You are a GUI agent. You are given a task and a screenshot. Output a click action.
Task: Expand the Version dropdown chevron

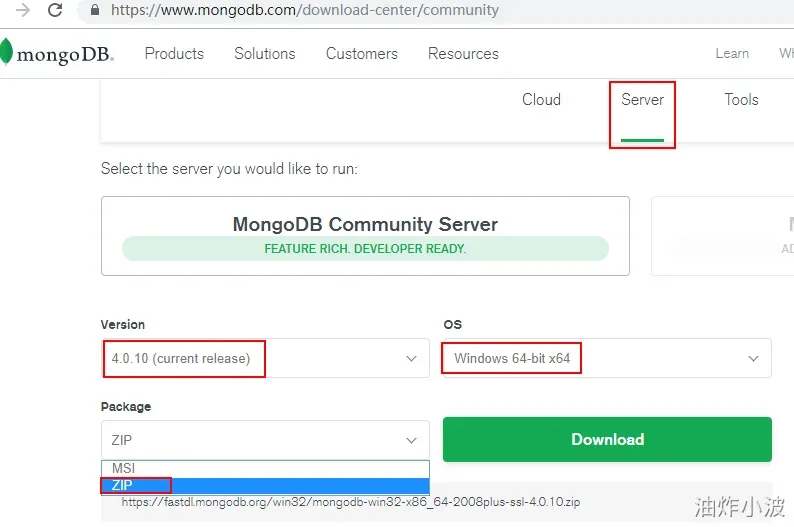[411, 358]
